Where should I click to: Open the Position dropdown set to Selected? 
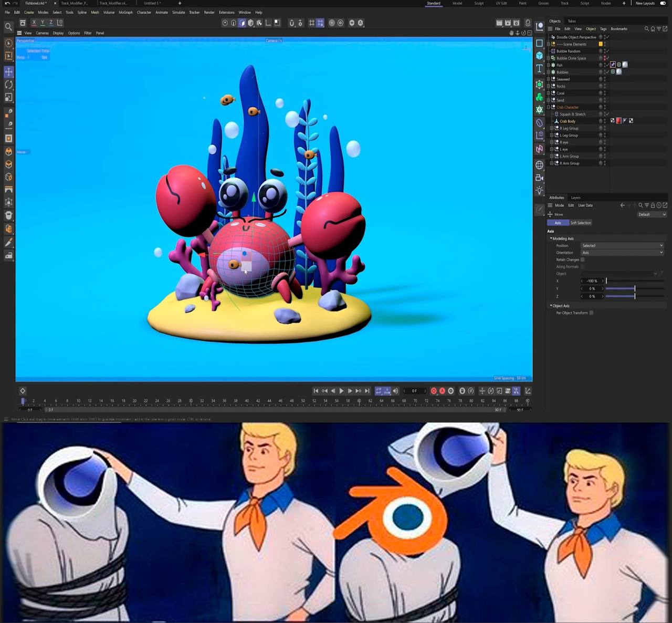(622, 245)
